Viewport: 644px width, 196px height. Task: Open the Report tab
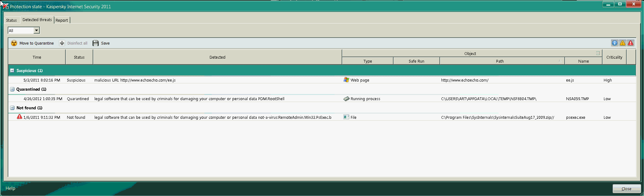pyautogui.click(x=62, y=20)
